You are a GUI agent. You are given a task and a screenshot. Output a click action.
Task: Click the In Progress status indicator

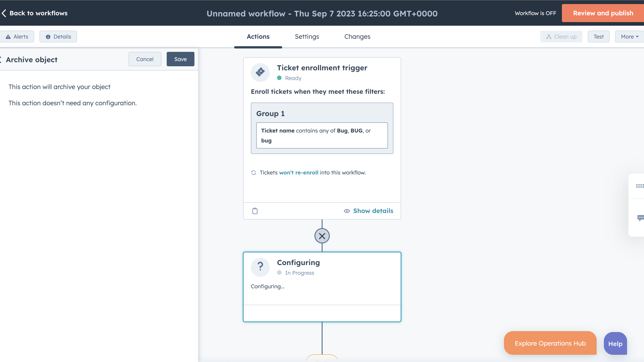point(279,273)
